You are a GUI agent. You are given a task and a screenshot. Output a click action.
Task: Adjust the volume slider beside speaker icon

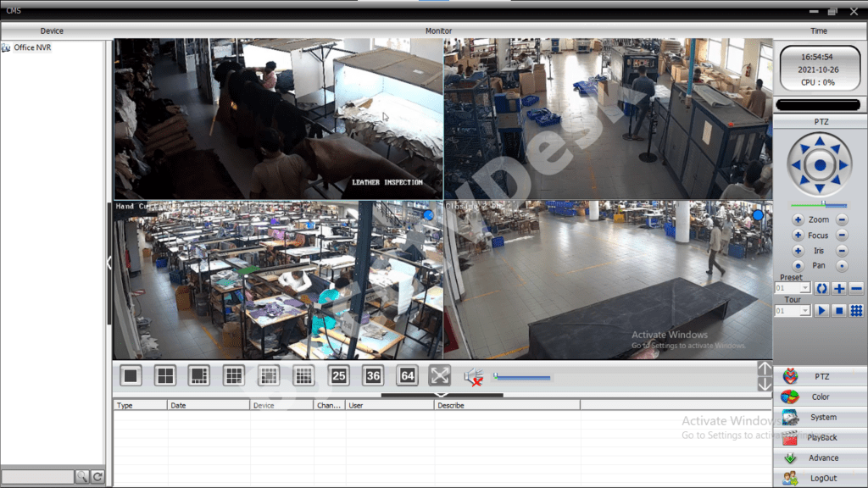point(522,378)
